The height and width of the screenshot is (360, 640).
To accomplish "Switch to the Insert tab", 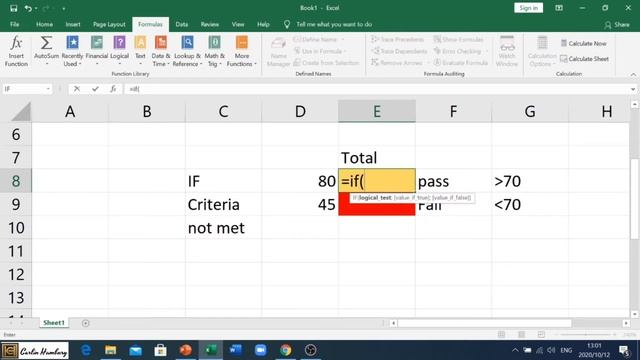I will click(x=73, y=24).
